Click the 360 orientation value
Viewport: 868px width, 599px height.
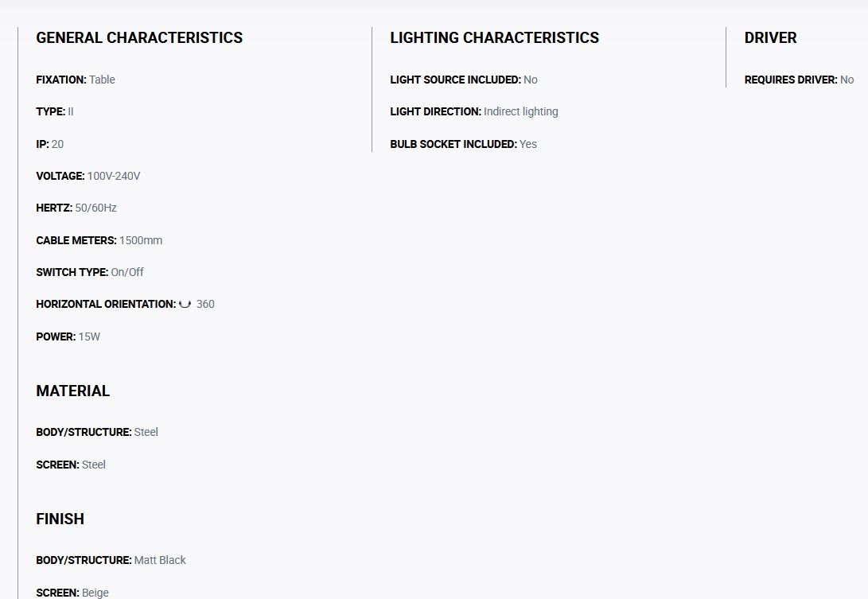[x=205, y=304]
